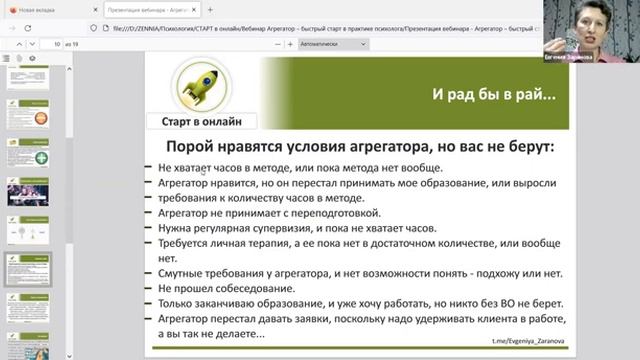The image size is (640, 360).
Task: Open slide thumbnail with green plus circle
Action: tap(28, 153)
